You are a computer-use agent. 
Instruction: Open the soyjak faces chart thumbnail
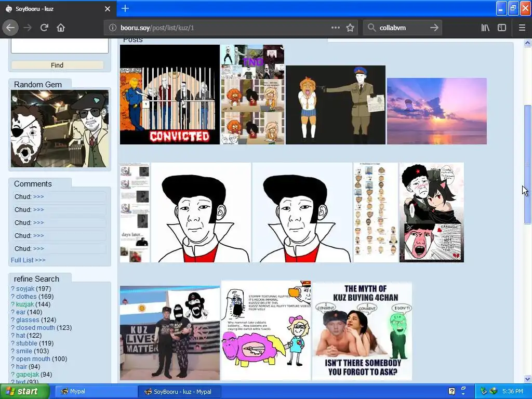click(376, 212)
